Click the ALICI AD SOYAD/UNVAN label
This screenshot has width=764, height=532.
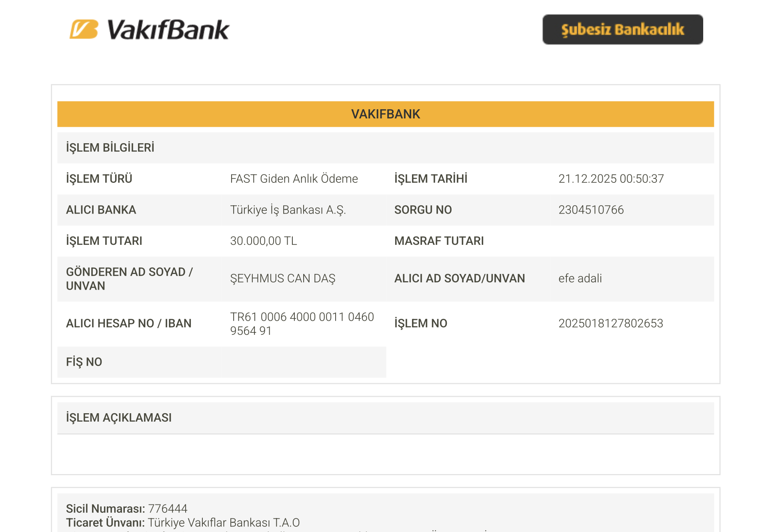point(460,279)
